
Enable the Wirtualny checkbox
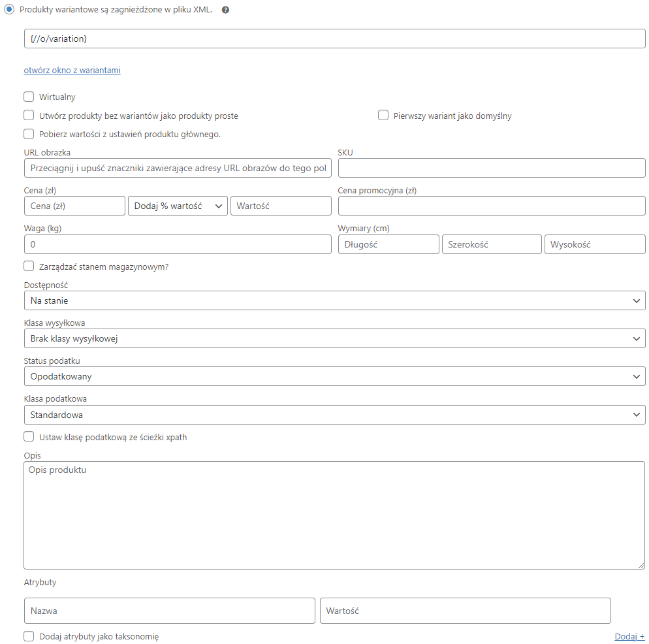pyautogui.click(x=29, y=97)
